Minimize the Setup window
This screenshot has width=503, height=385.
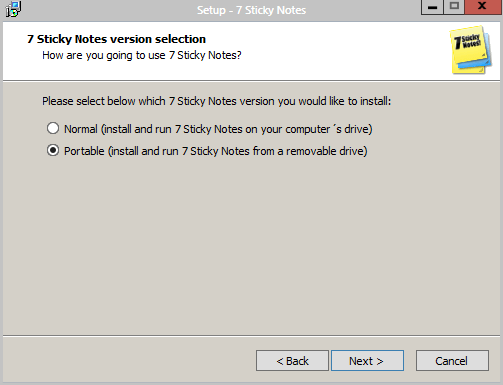click(x=432, y=7)
